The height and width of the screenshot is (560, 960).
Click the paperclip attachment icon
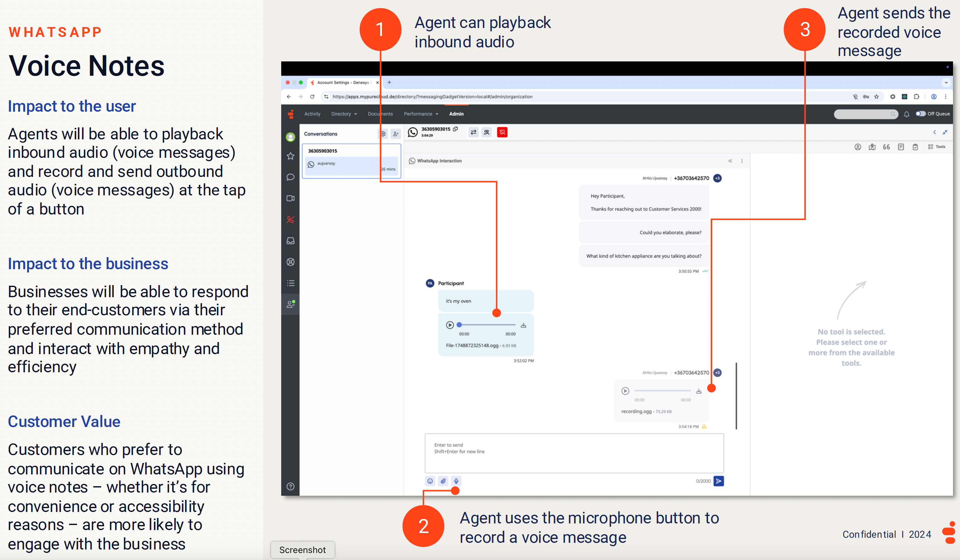point(443,481)
